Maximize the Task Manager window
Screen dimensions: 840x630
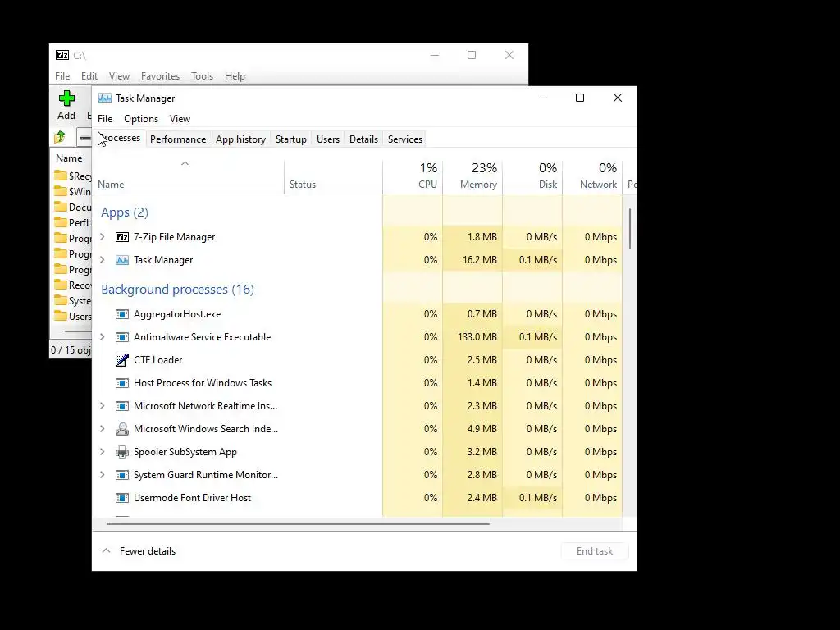(x=580, y=98)
